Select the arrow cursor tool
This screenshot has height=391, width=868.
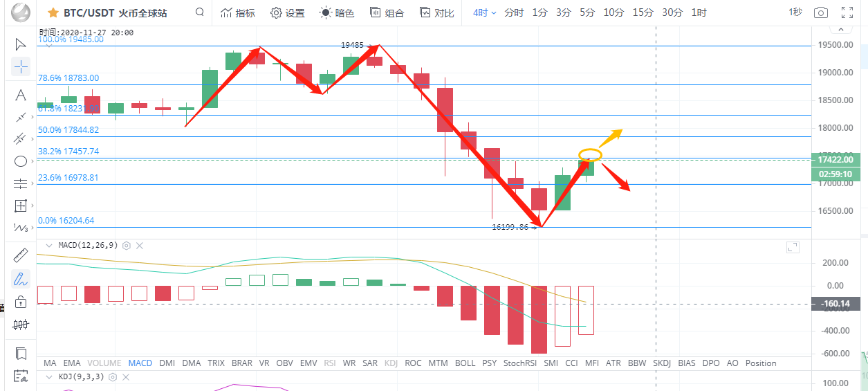(20, 45)
